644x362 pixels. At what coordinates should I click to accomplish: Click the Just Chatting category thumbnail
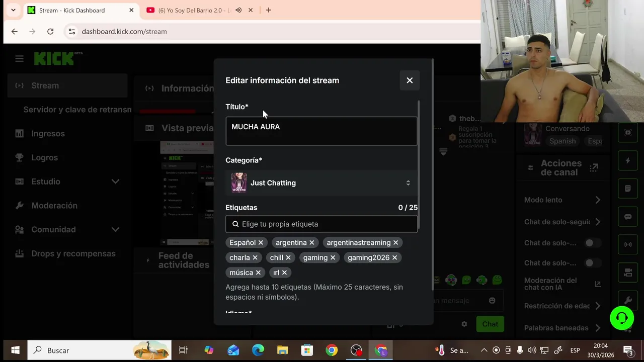point(238,183)
